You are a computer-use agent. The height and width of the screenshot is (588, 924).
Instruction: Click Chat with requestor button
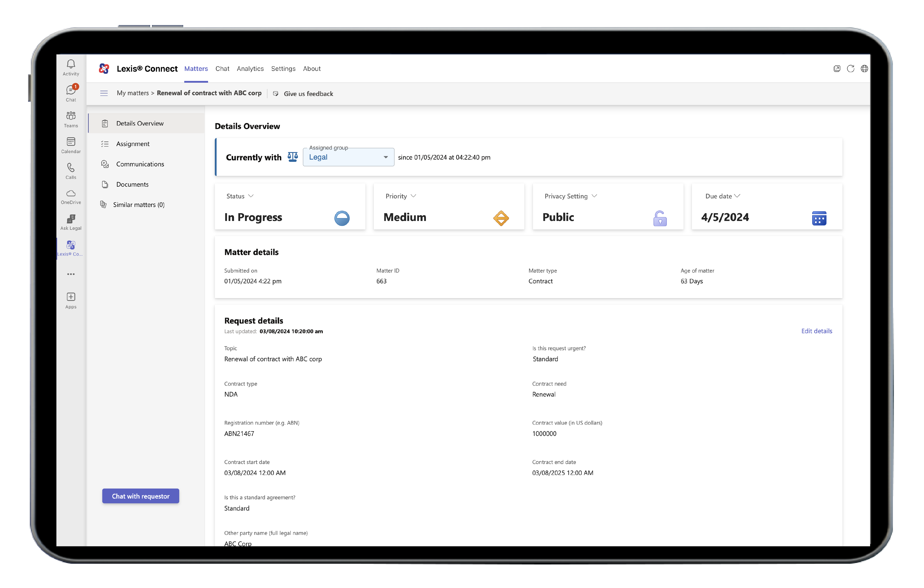pos(140,496)
